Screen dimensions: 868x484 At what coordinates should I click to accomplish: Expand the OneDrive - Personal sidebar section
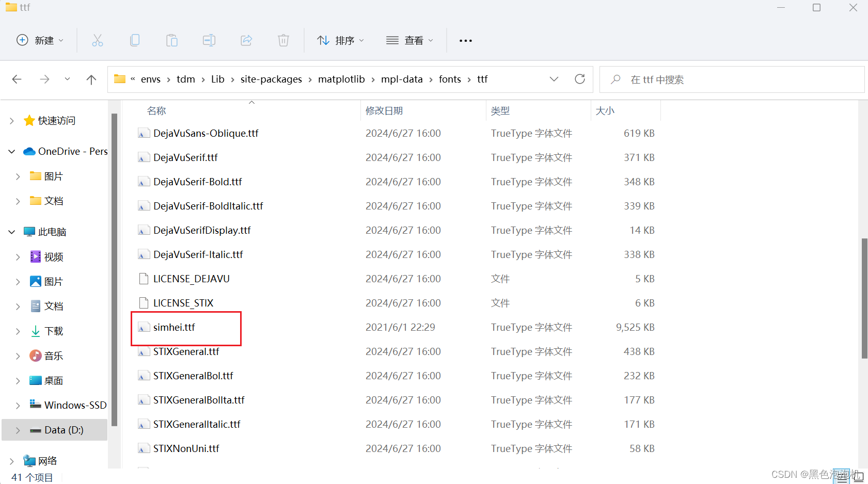[11, 151]
